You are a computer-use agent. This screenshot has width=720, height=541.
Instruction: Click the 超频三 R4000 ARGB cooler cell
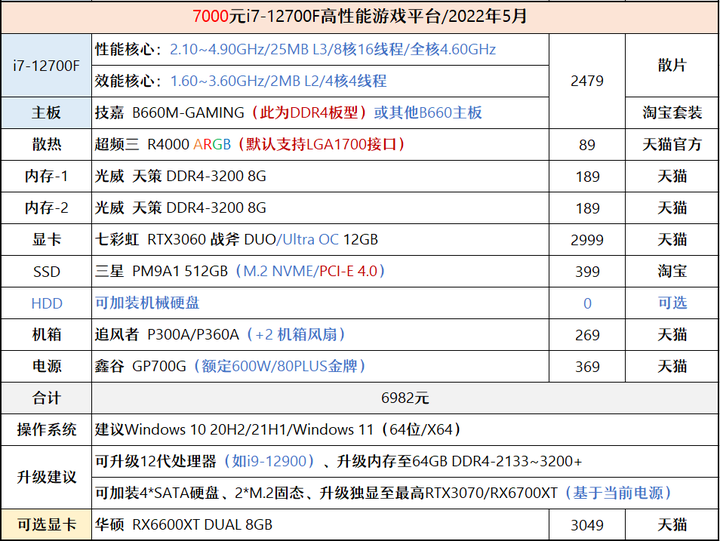pos(320,145)
